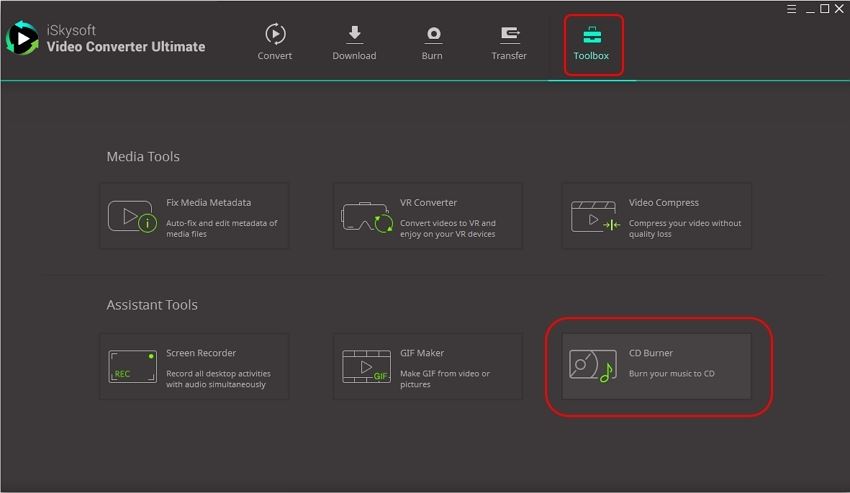Viewport: 850px width, 493px height.
Task: Select the Video Compress clapperboard icon
Action: tap(595, 216)
